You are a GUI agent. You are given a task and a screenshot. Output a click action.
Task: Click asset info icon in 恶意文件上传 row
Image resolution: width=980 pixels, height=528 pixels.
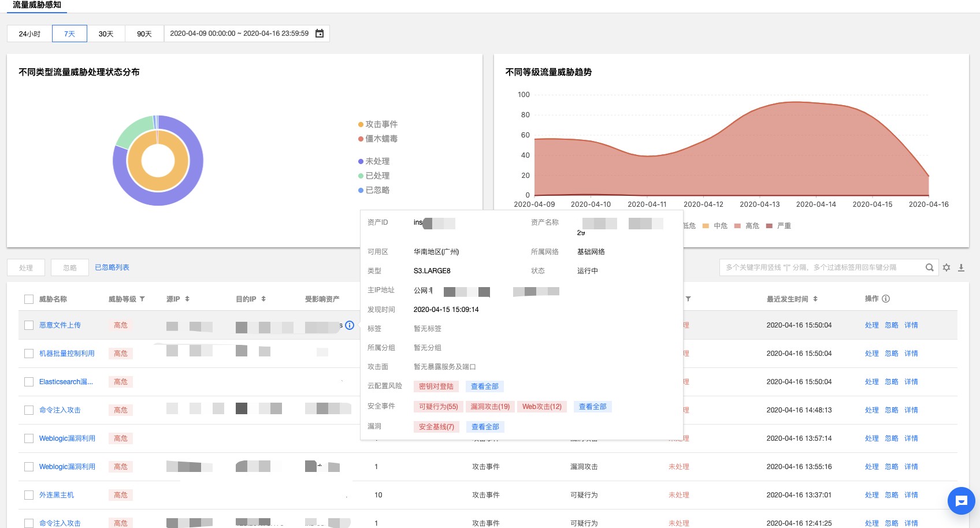coord(350,325)
